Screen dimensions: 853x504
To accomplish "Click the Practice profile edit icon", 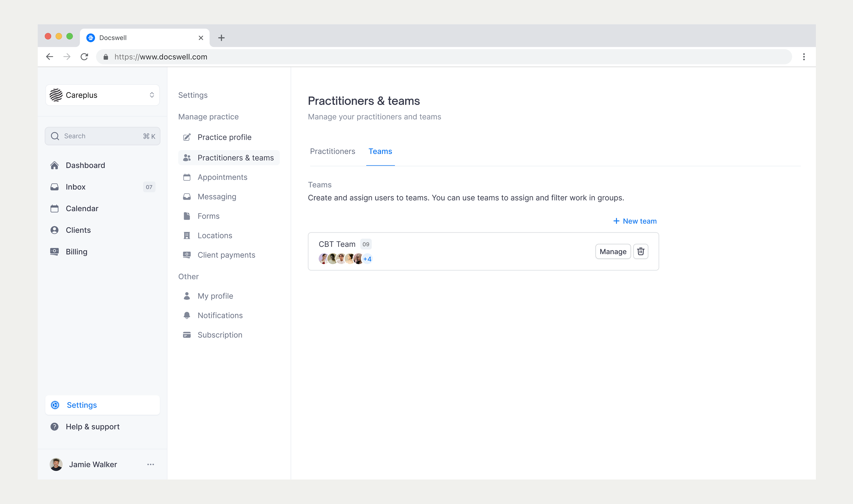I will point(187,137).
